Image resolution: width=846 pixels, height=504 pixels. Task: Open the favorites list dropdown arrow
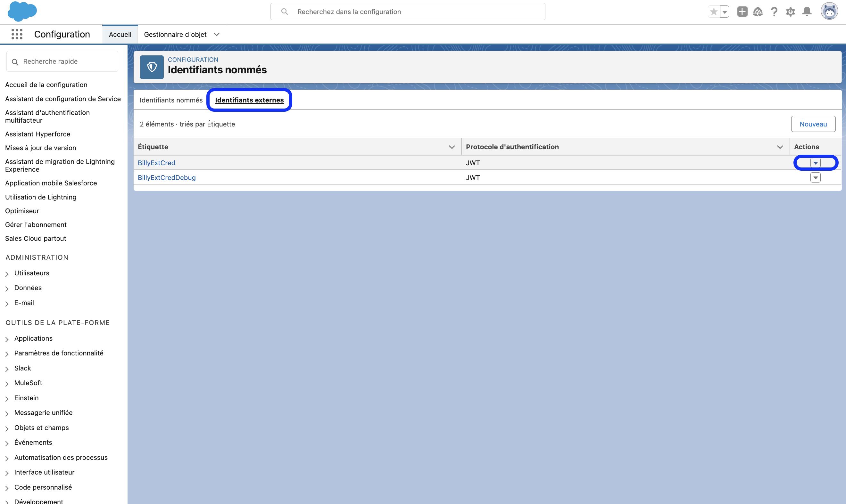[725, 12]
